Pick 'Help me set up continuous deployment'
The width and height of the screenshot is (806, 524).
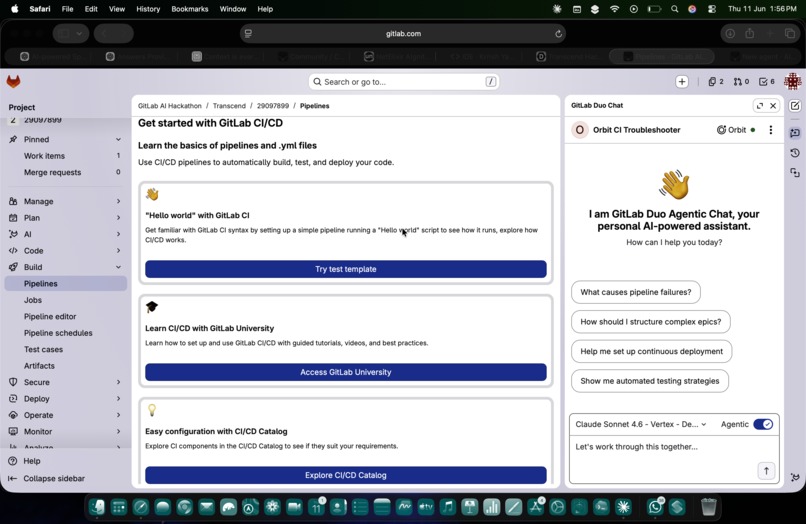[x=651, y=351]
